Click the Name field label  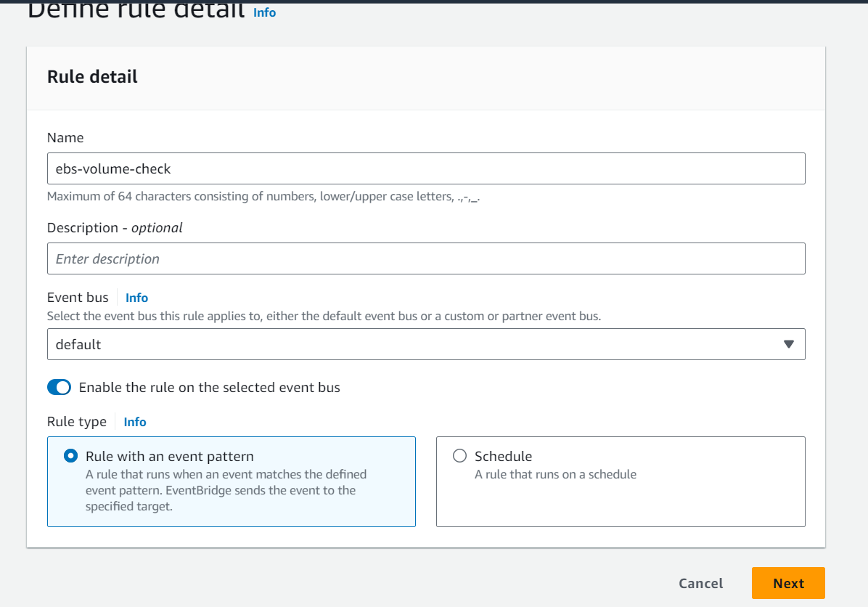(65, 138)
